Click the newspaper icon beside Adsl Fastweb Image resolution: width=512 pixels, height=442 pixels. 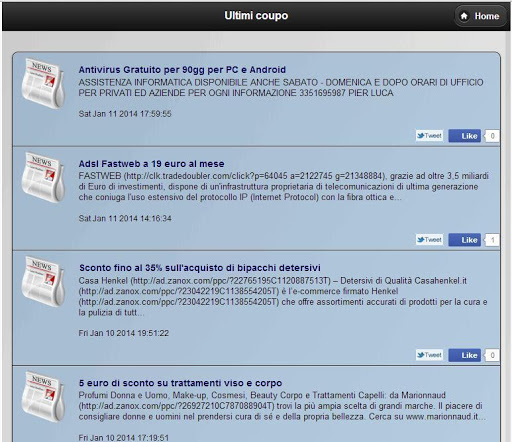coord(43,178)
